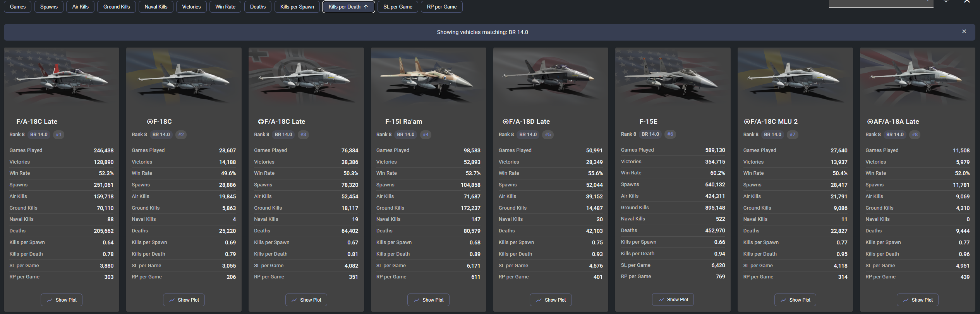
Task: Sort vehicles by Victories
Action: pyautogui.click(x=191, y=7)
